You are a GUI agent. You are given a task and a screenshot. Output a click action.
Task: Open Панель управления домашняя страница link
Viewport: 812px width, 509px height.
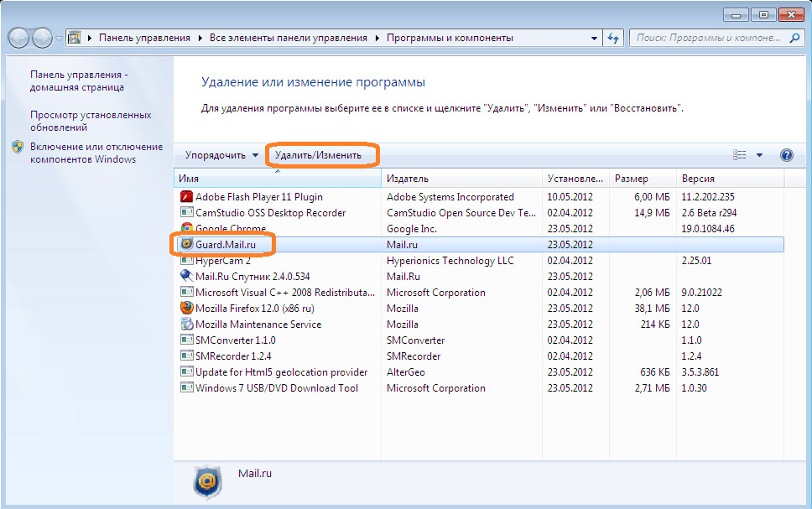tap(78, 81)
